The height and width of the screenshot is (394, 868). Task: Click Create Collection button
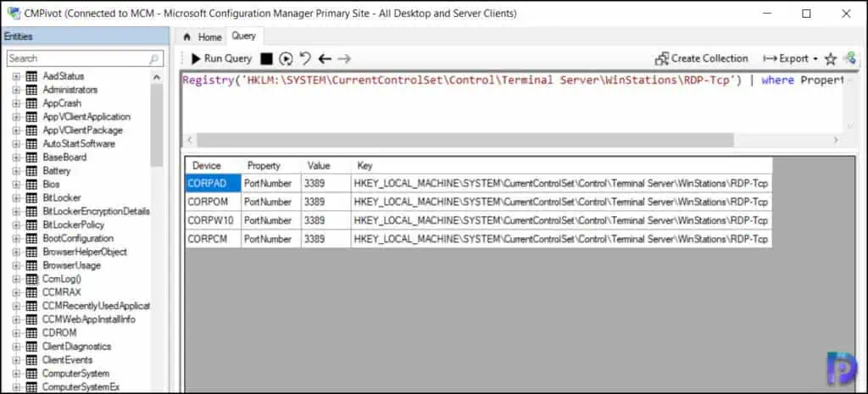tap(701, 58)
